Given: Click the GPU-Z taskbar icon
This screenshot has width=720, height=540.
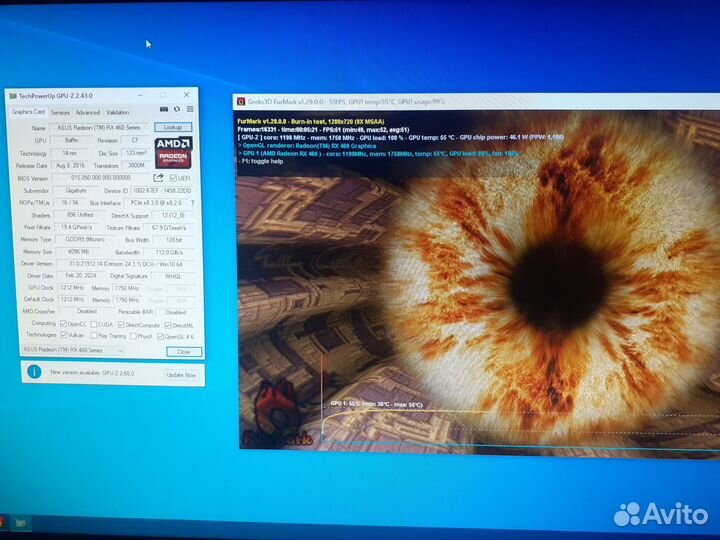Looking at the screenshot, I should tap(20, 523).
